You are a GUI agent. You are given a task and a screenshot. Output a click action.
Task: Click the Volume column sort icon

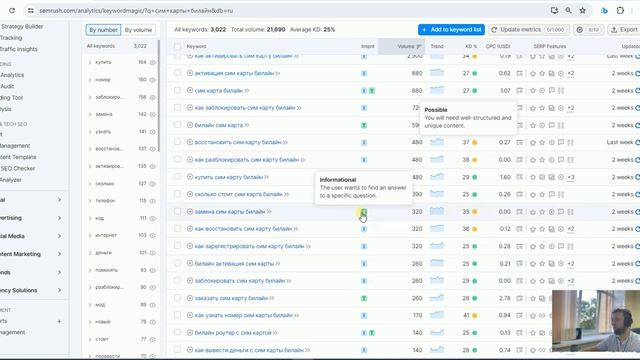(x=418, y=47)
